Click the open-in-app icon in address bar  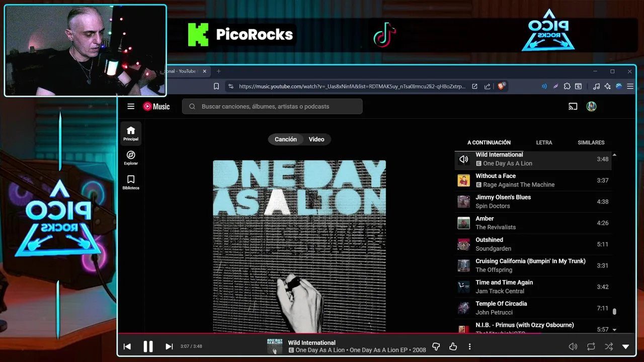[x=474, y=86]
